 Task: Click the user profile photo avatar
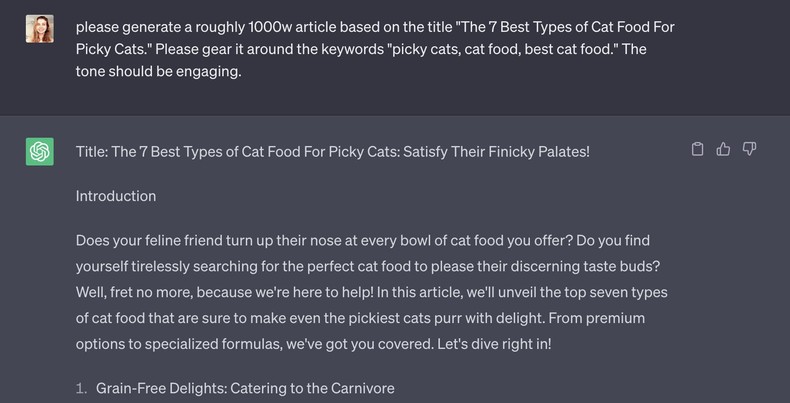click(39, 29)
